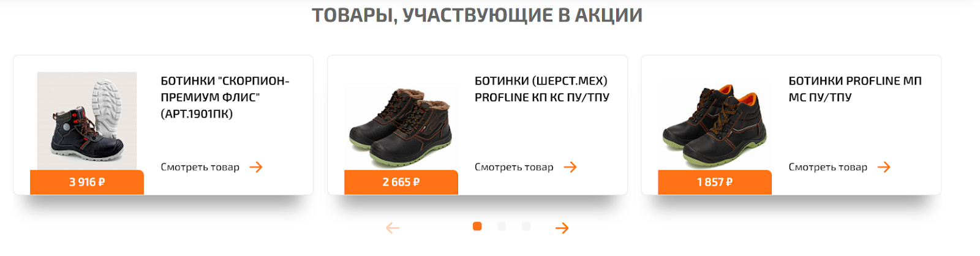The image size is (980, 256).
Task: Open "Смотреть товар" for шерст.мех Profline boots
Action: click(514, 167)
